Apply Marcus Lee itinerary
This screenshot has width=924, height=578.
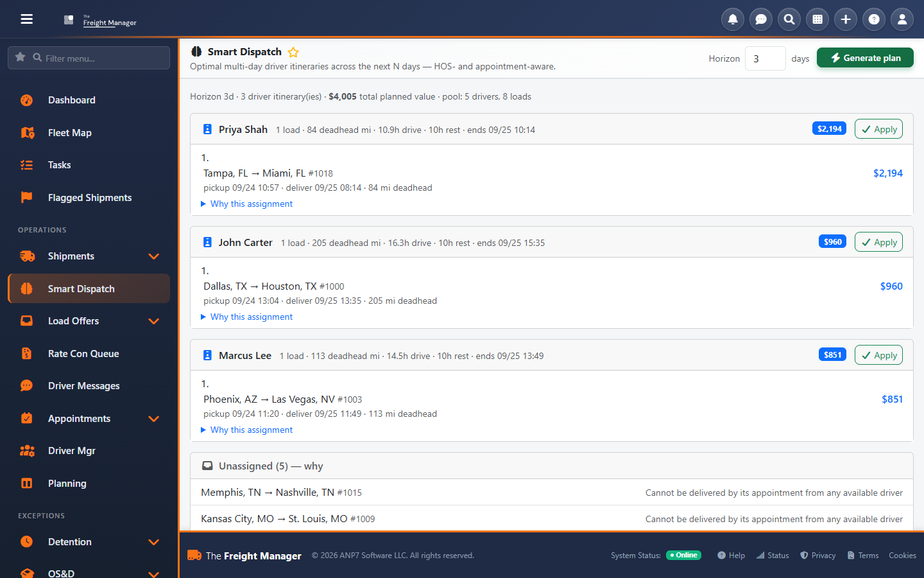pyautogui.click(x=878, y=355)
